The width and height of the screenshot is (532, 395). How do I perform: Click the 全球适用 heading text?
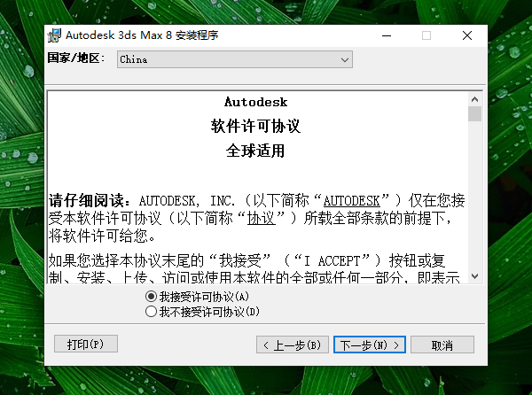(x=255, y=151)
